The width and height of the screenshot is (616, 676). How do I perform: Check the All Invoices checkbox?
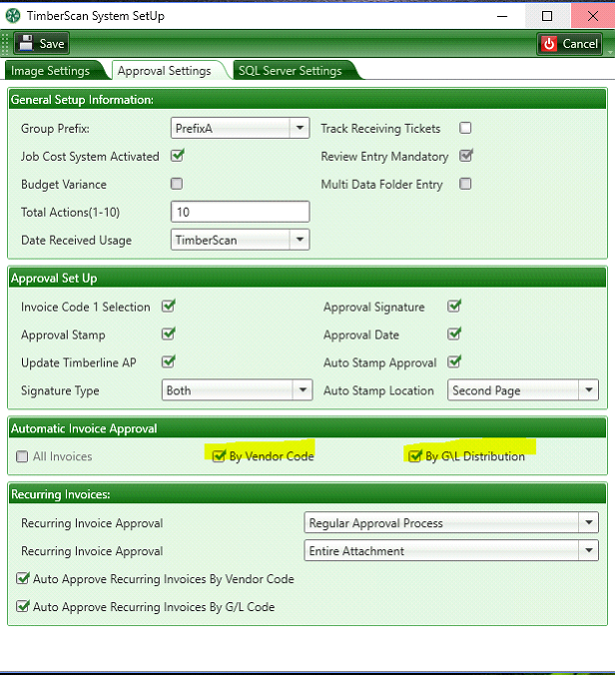pyautogui.click(x=22, y=456)
